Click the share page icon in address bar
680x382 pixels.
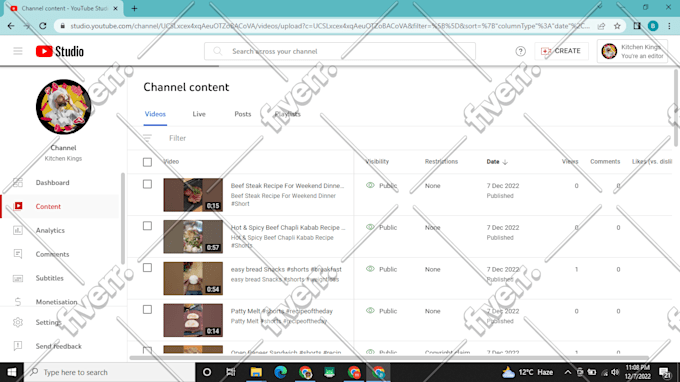coord(602,26)
